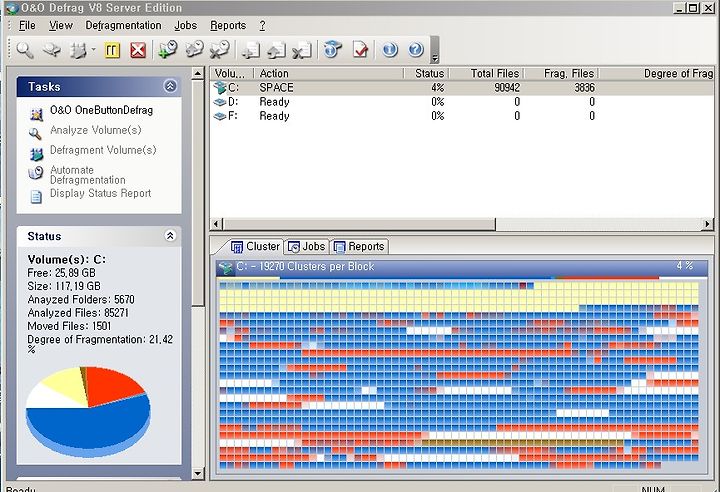The height and width of the screenshot is (492, 720).
Task: Click the blue info circle icon
Action: coord(390,49)
